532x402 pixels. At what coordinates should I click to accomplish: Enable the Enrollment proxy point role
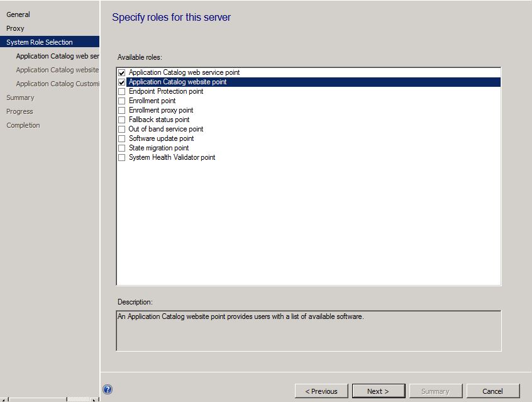[121, 110]
